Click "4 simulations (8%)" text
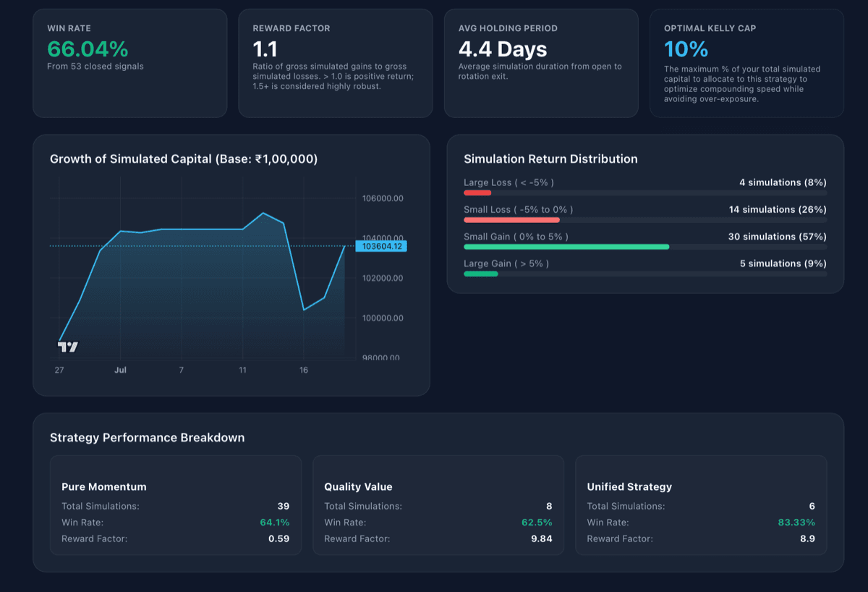868x592 pixels. coord(783,182)
